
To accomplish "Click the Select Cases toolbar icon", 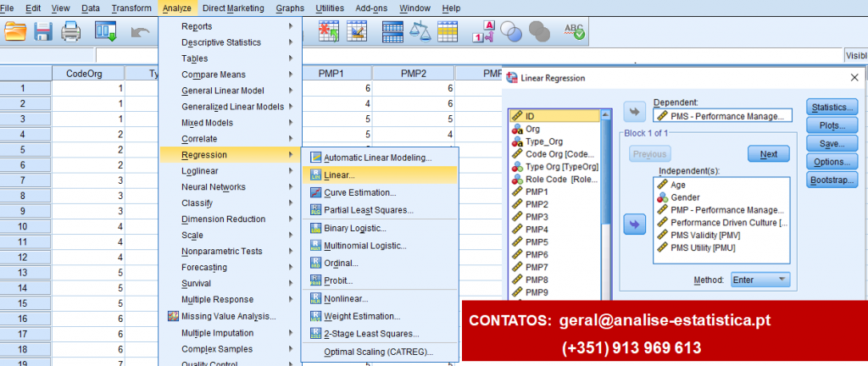I will pos(448,31).
